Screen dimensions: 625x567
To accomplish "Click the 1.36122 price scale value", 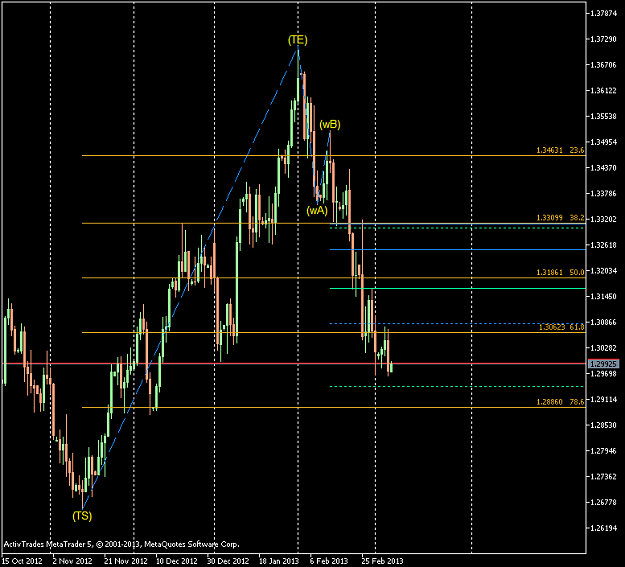I will tap(603, 91).
